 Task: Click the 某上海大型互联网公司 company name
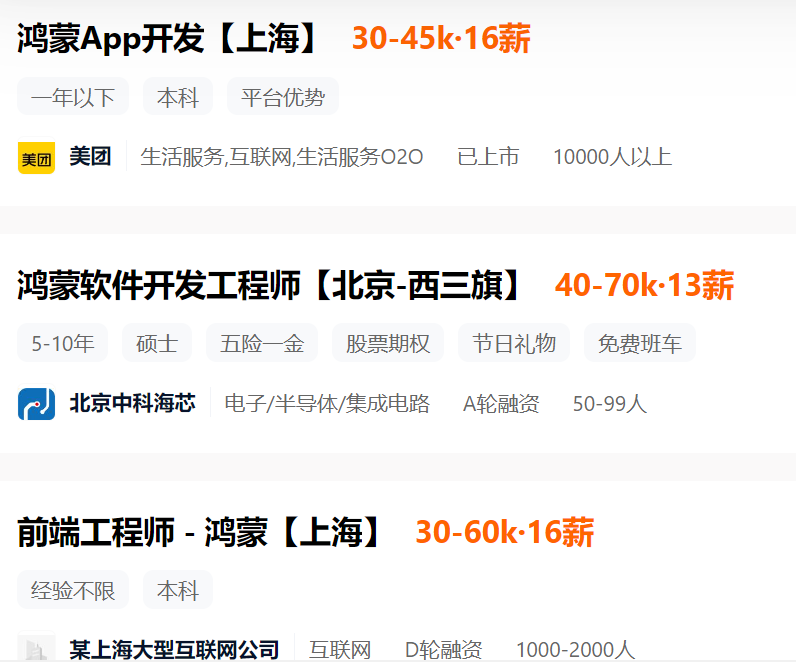pyautogui.click(x=175, y=650)
